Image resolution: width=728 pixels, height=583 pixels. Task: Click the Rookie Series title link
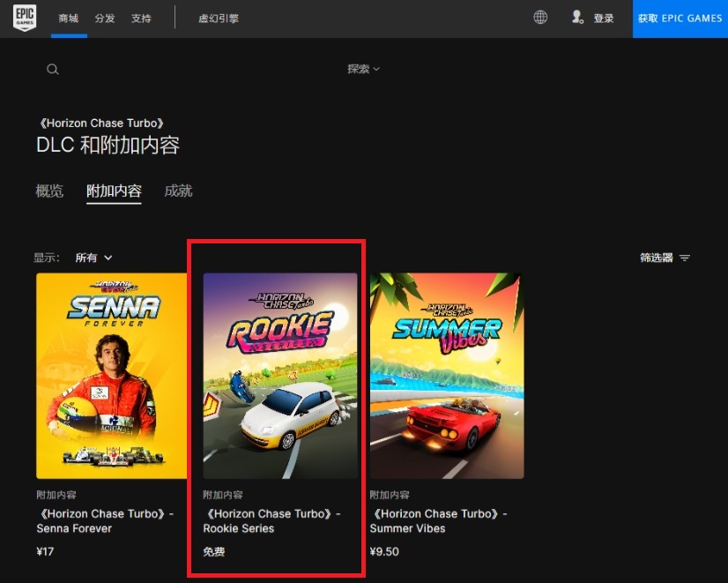coord(272,520)
